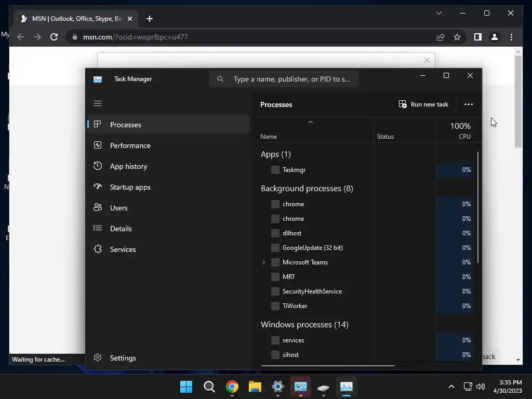This screenshot has width=532, height=399.
Task: Open the App history page
Action: tap(169, 166)
